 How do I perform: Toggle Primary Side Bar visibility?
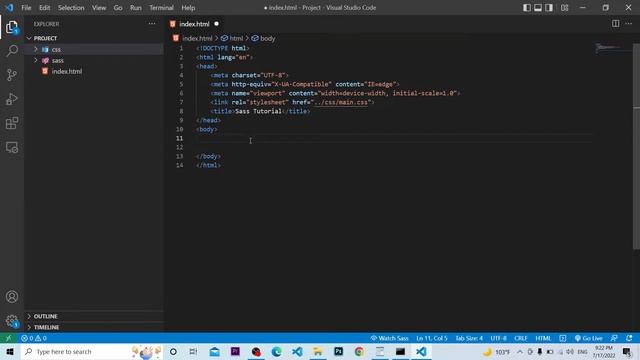pyautogui.click(x=527, y=8)
